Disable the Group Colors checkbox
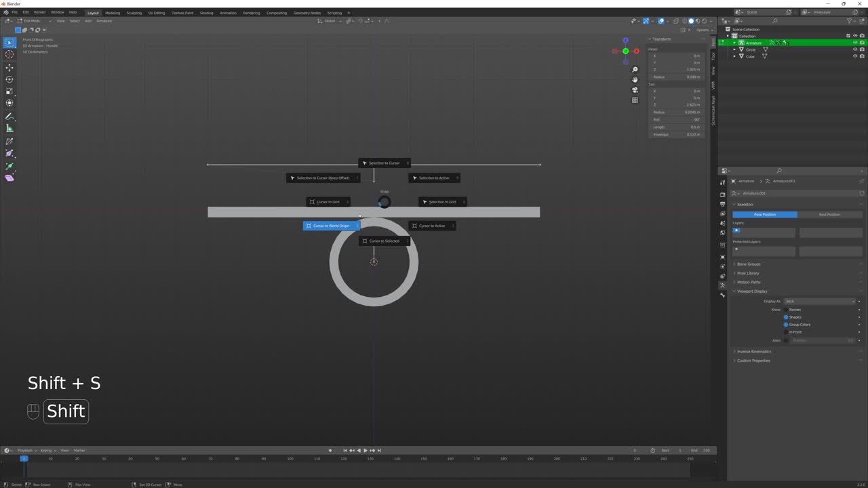Image resolution: width=868 pixels, height=488 pixels. pyautogui.click(x=786, y=325)
